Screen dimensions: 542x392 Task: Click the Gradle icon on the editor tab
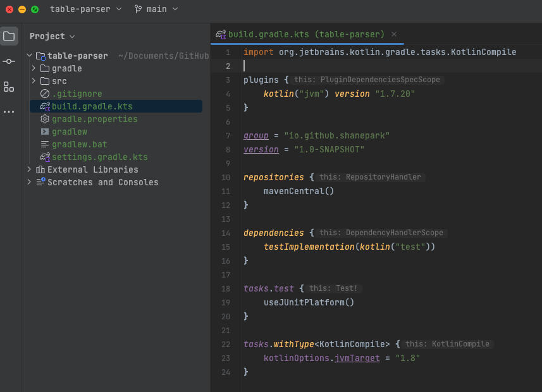[221, 34]
